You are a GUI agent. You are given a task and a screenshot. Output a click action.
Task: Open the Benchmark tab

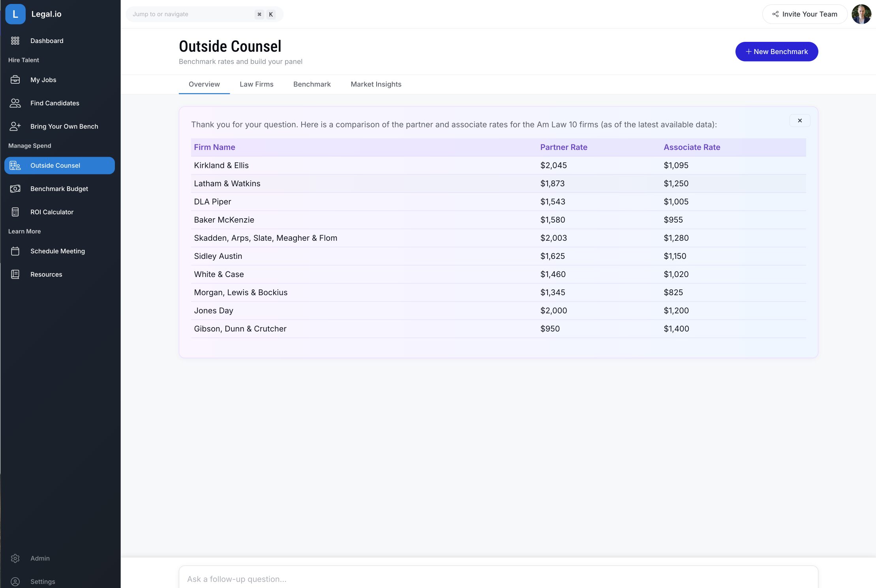pyautogui.click(x=312, y=84)
